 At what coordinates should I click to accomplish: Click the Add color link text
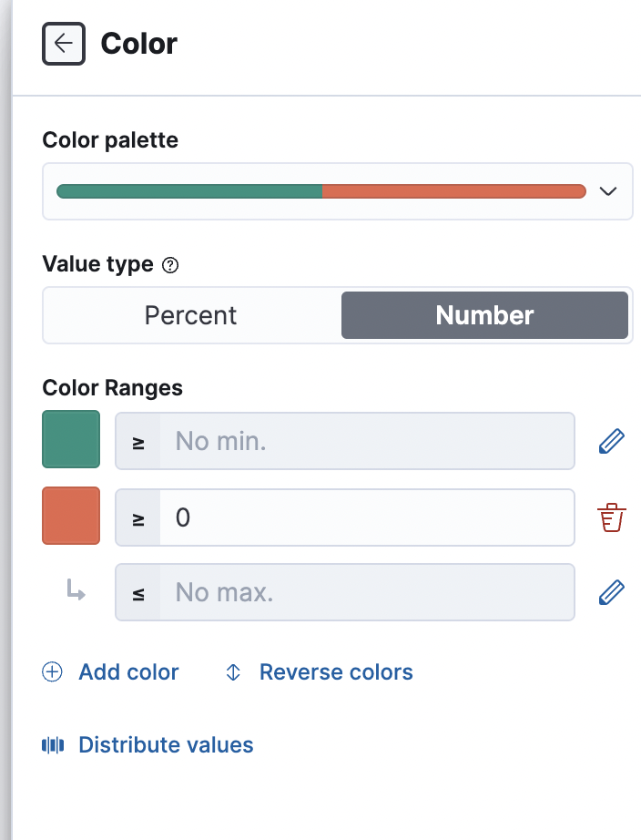128,672
